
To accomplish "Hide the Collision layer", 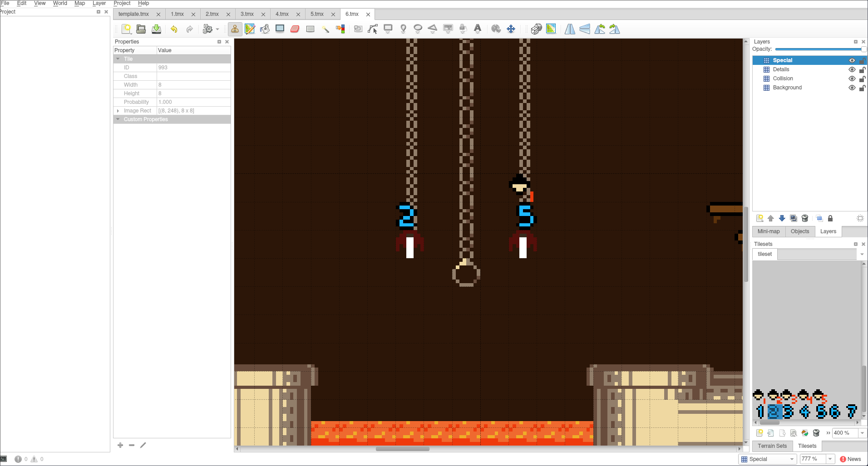I will [852, 78].
